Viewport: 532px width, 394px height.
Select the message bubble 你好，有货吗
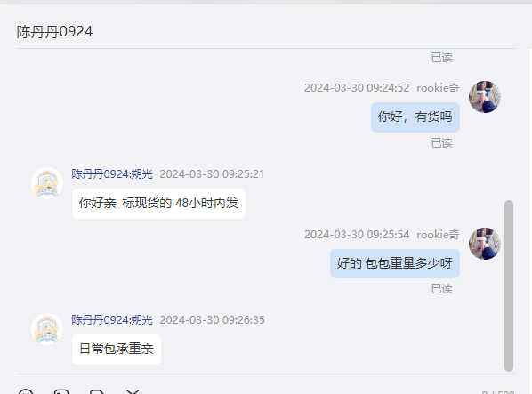415,117
